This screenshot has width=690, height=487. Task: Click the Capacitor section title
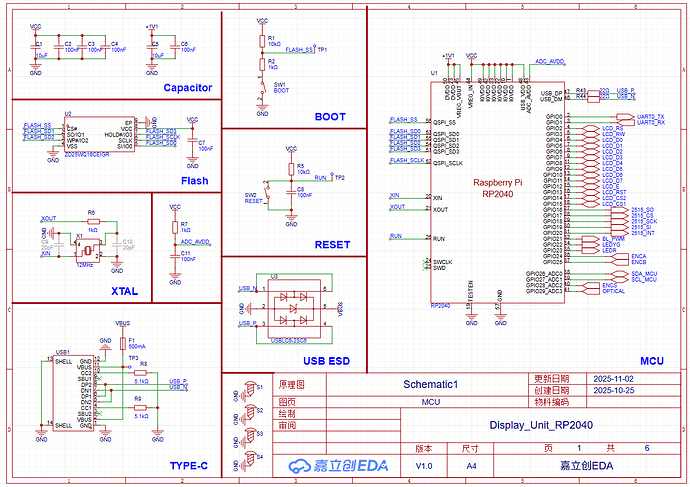pos(187,88)
